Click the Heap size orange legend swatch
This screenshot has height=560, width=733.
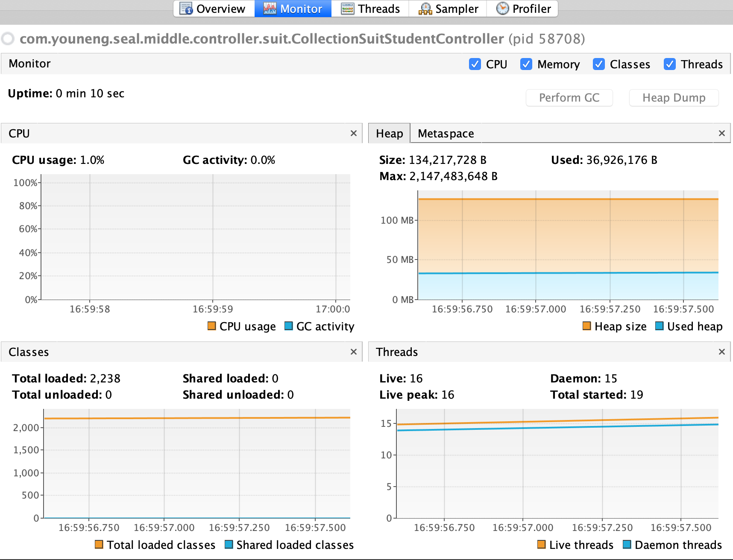(586, 326)
